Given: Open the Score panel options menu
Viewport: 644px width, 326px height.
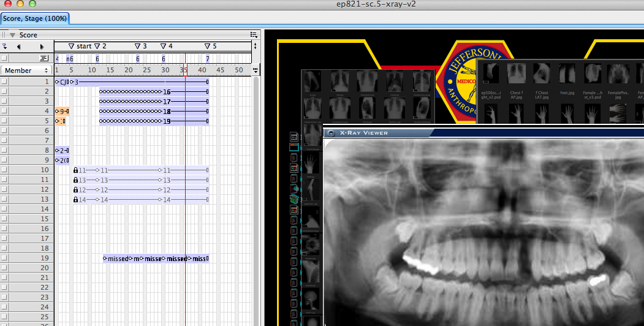Looking at the screenshot, I should pyautogui.click(x=254, y=35).
